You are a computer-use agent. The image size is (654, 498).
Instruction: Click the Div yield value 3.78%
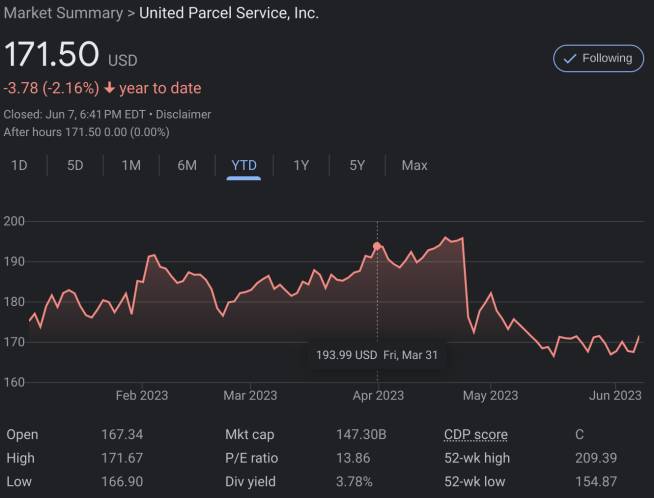click(354, 482)
